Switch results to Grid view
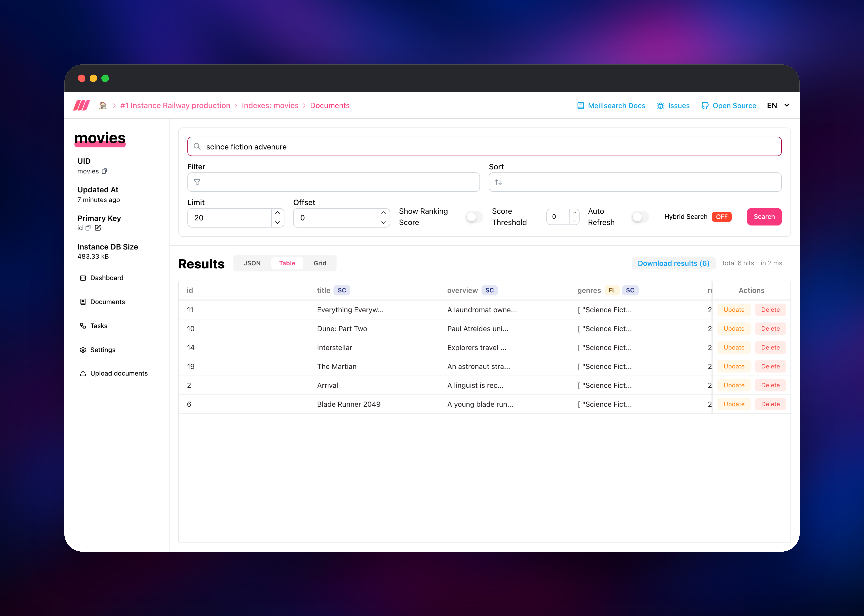 coord(320,263)
